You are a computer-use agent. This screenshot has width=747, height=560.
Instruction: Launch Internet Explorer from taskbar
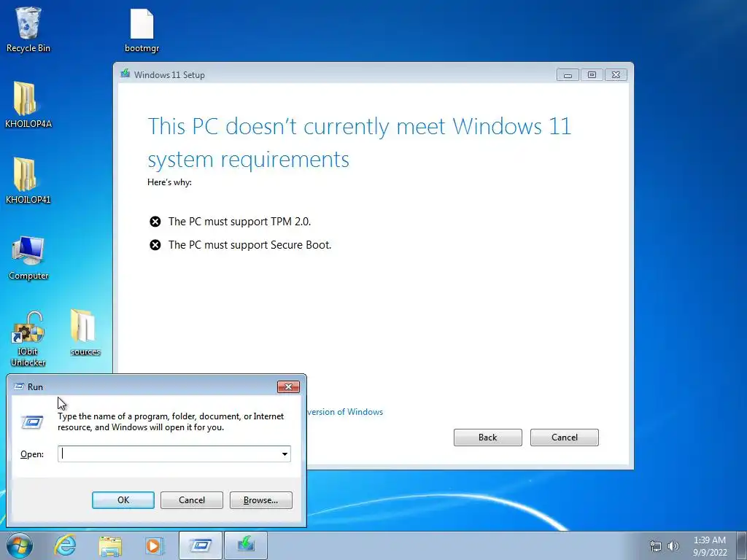[65, 545]
